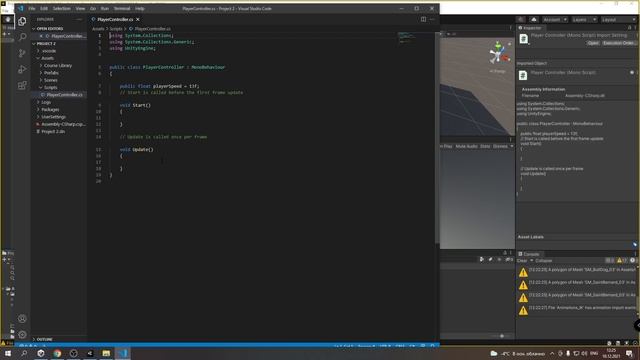Expand the Course Library folder

(x=58, y=66)
